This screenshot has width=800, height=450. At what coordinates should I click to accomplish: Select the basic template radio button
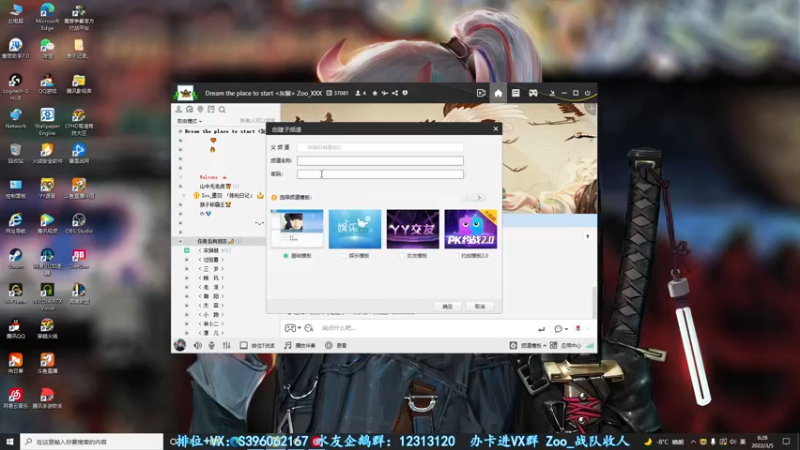pyautogui.click(x=286, y=256)
